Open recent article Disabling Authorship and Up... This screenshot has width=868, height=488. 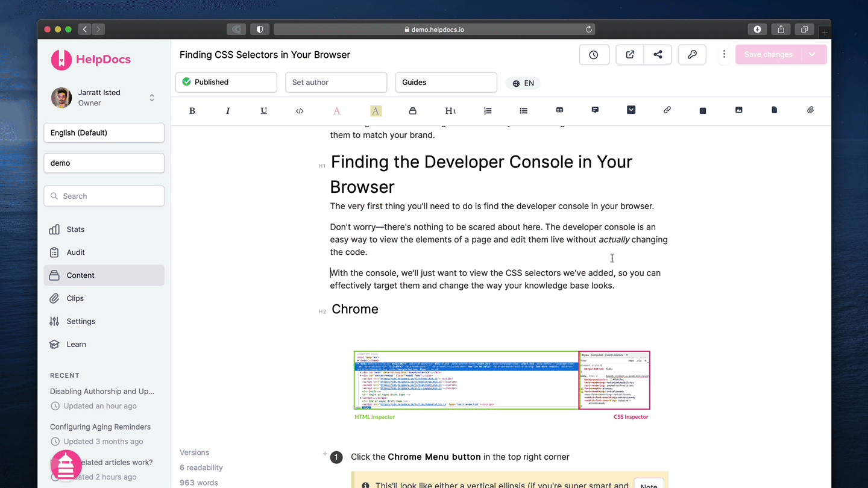tap(102, 391)
